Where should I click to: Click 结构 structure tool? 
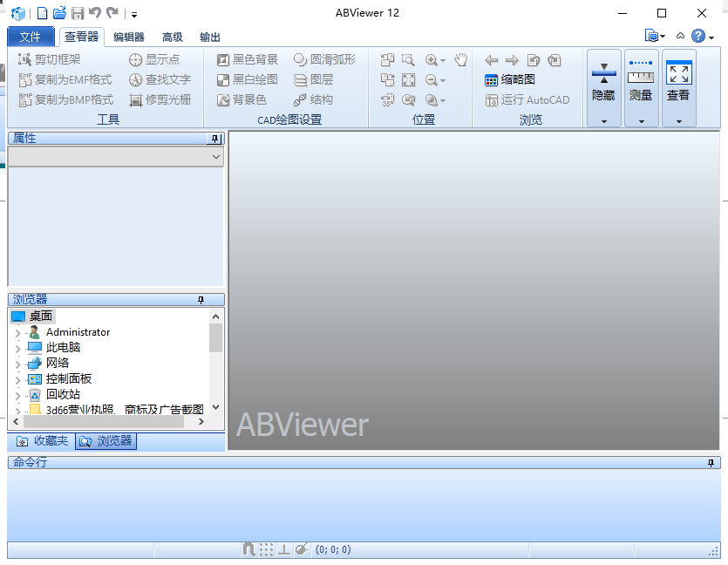coord(313,99)
